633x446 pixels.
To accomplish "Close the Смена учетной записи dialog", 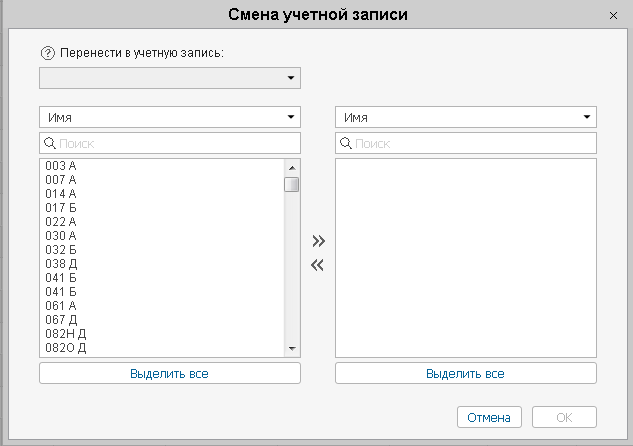I will 613,16.
